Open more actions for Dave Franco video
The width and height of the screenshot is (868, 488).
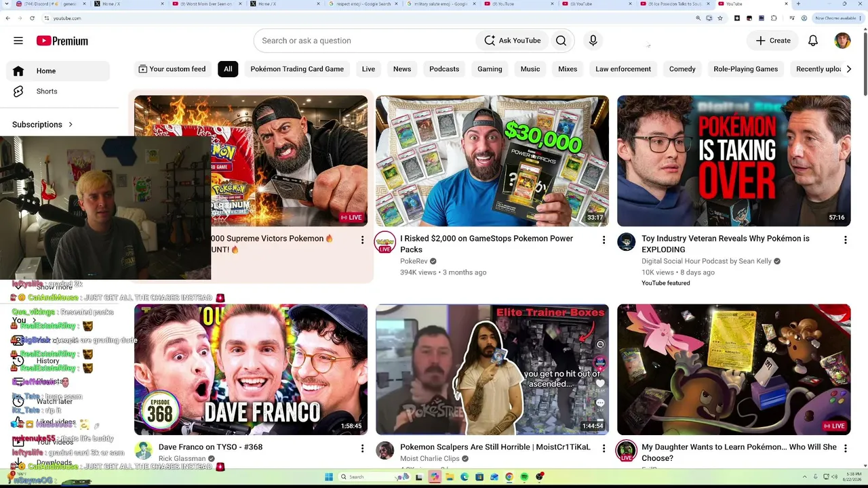point(362,449)
